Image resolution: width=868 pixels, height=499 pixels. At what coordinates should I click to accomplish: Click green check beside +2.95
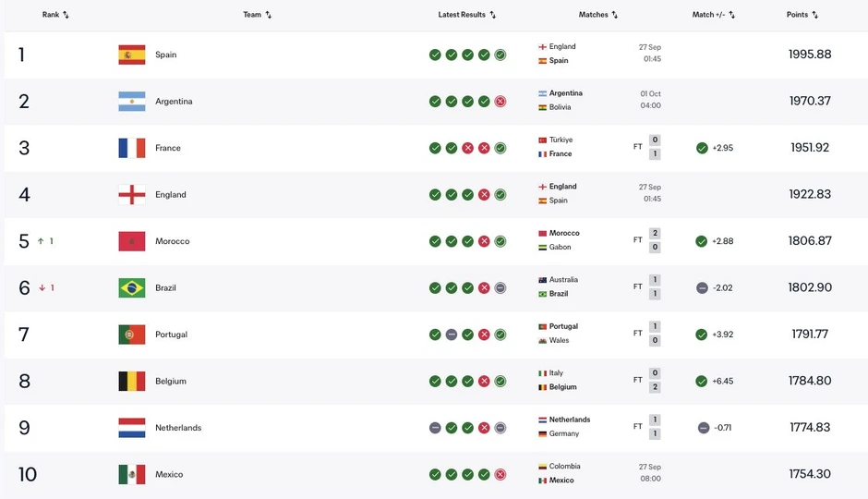702,148
